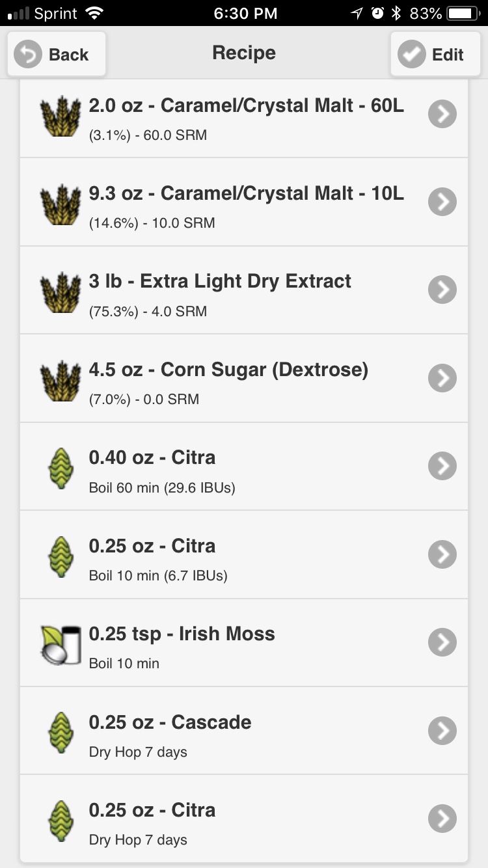The width and height of the screenshot is (488, 868).
Task: Tap the grain icon beside Extra Light Dry Extract
Action: coord(56,292)
